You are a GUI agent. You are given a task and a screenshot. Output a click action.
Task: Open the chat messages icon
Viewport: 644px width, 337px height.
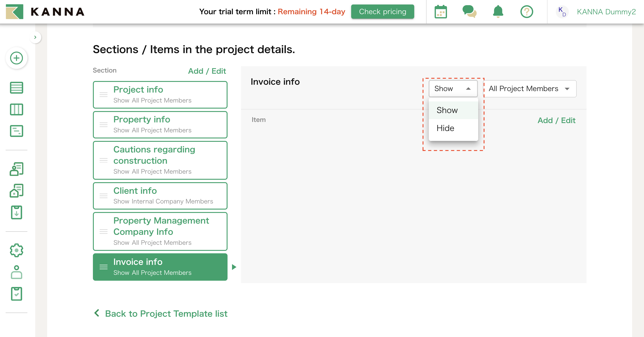[469, 12]
